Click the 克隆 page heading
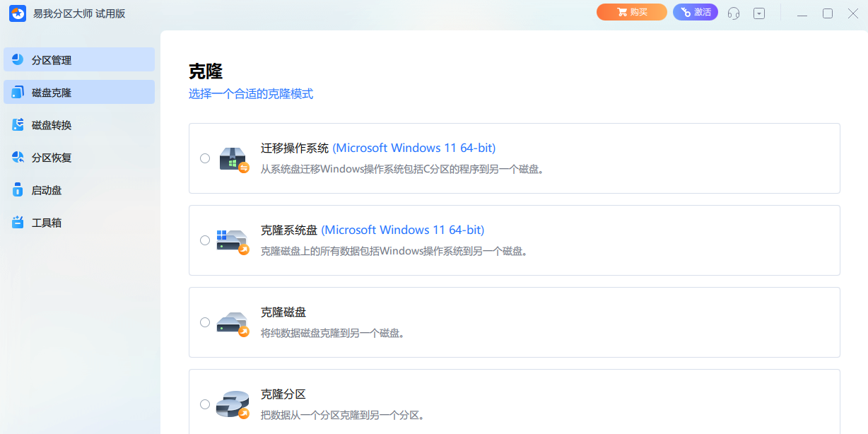This screenshot has height=434, width=868. click(x=206, y=71)
